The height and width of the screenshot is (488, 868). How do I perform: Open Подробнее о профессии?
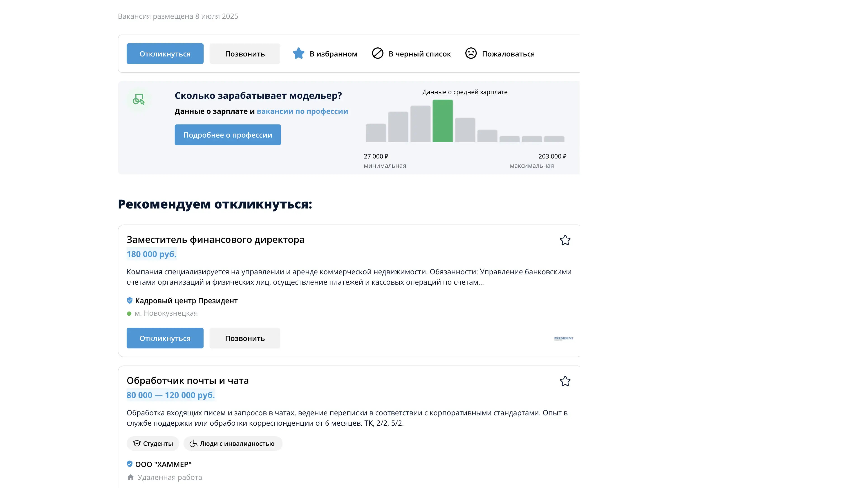coord(227,135)
